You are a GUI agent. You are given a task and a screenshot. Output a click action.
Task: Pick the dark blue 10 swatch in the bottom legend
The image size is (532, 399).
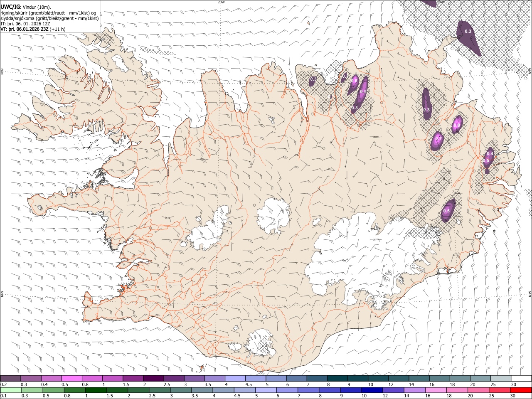372,390
